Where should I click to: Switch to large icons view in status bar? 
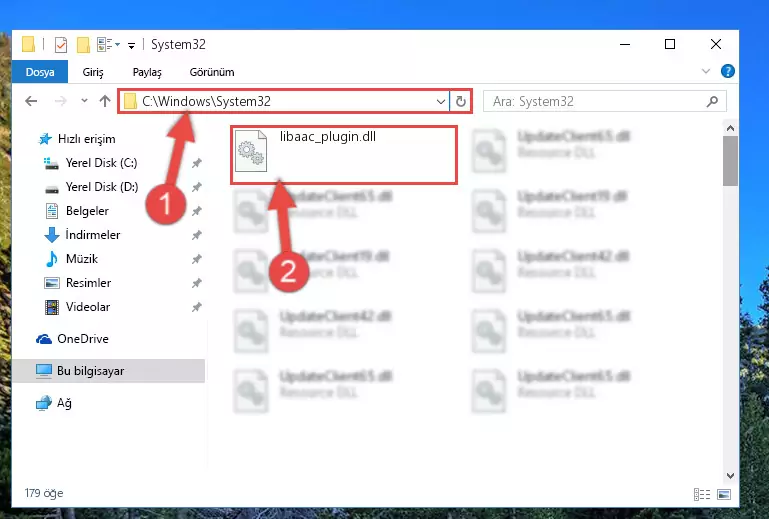pyautogui.click(x=724, y=494)
